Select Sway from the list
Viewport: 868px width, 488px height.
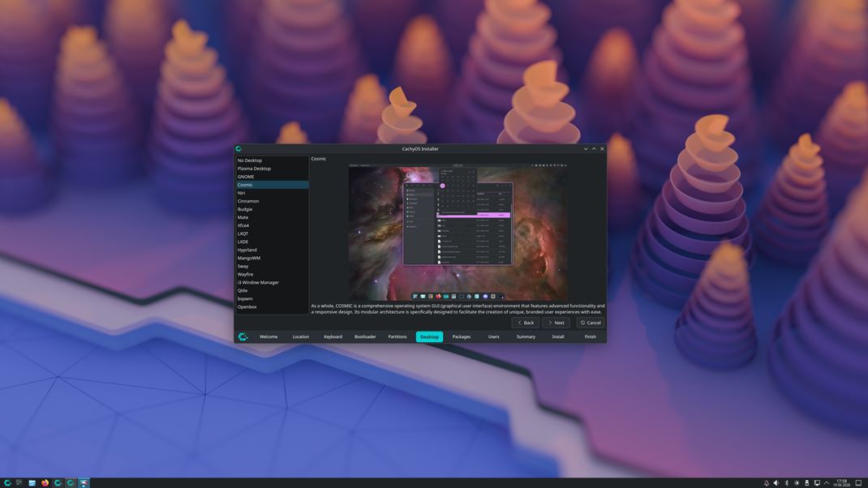273,266
